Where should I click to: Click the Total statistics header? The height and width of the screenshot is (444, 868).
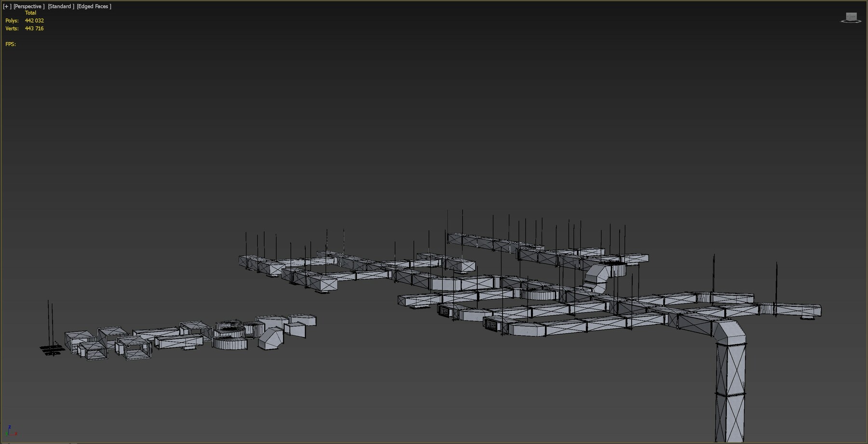[30, 13]
